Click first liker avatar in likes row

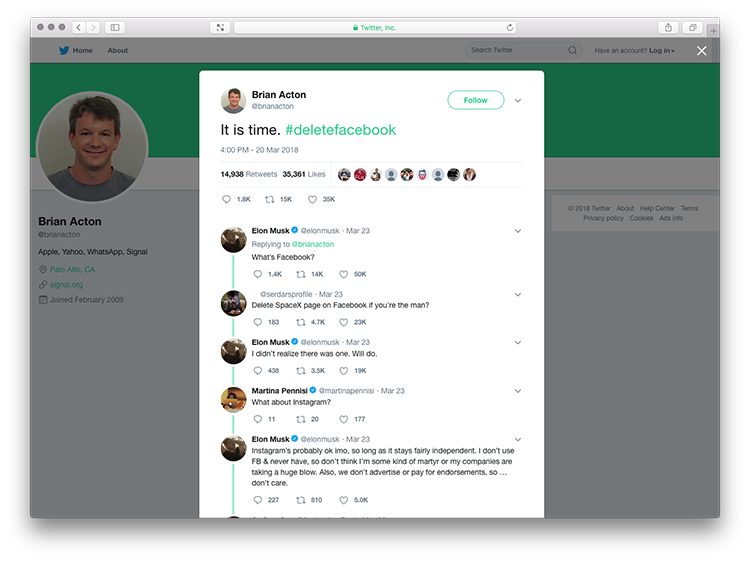pos(344,175)
